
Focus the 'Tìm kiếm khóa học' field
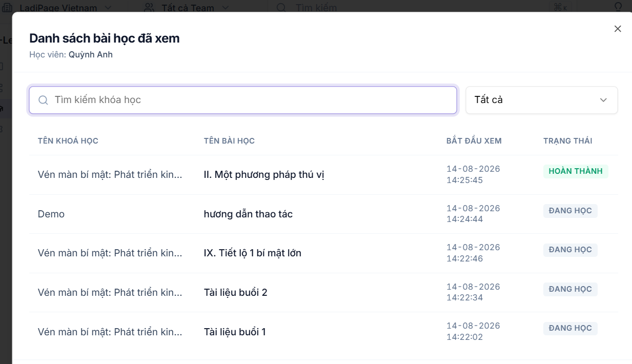point(243,100)
